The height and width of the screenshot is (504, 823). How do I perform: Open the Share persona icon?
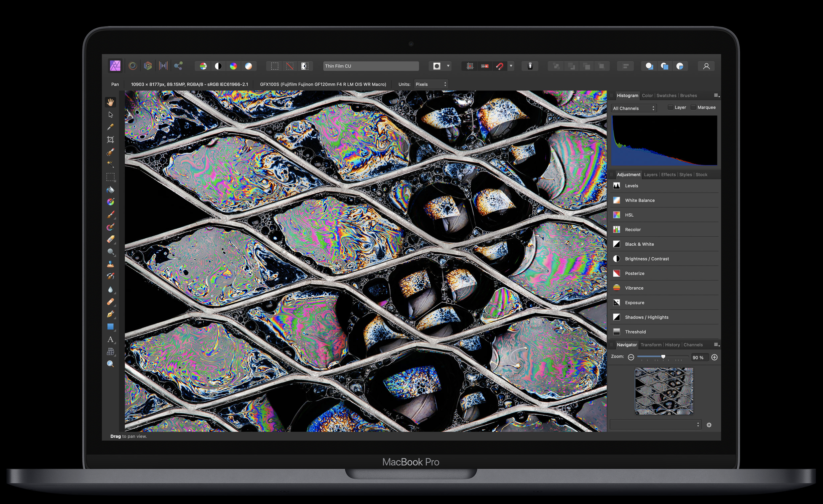(178, 66)
